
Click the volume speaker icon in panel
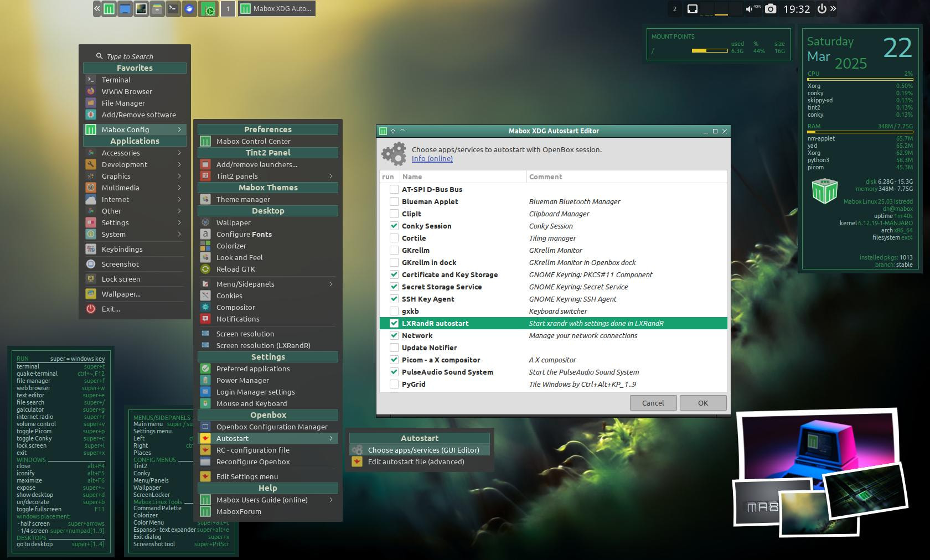point(750,9)
